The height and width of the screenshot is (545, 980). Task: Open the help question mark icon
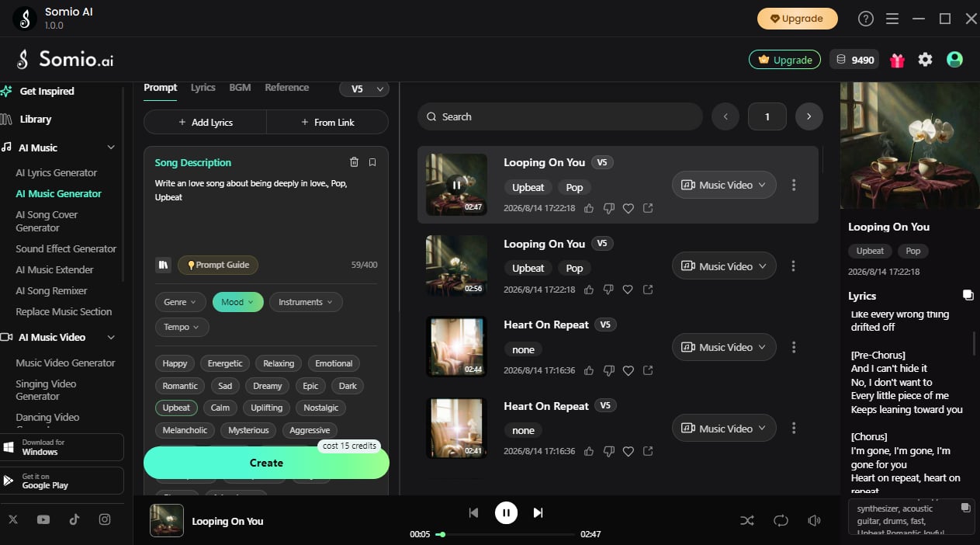click(x=866, y=19)
